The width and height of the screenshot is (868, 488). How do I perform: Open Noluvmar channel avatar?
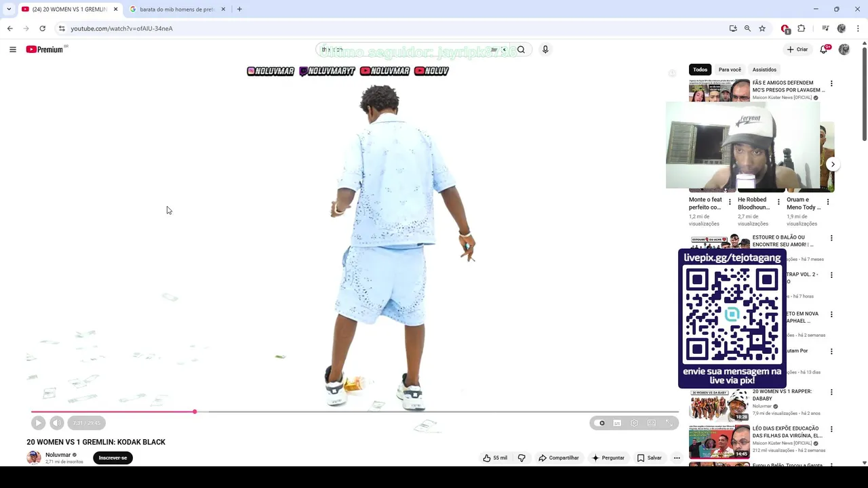click(x=33, y=458)
